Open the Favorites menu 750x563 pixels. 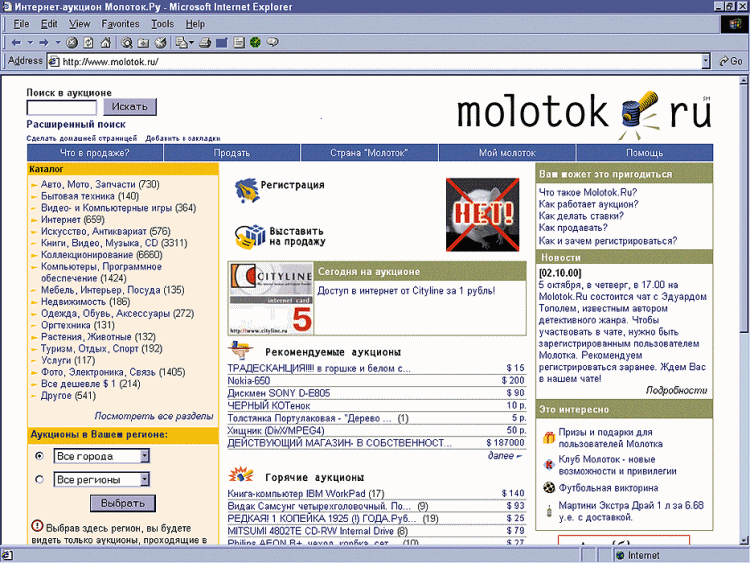pyautogui.click(x=120, y=24)
